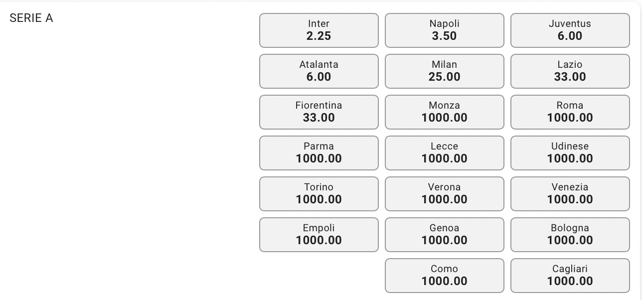Image resolution: width=644 pixels, height=300 pixels.
Task: Select Milan at 25.00 odds
Action: [445, 71]
